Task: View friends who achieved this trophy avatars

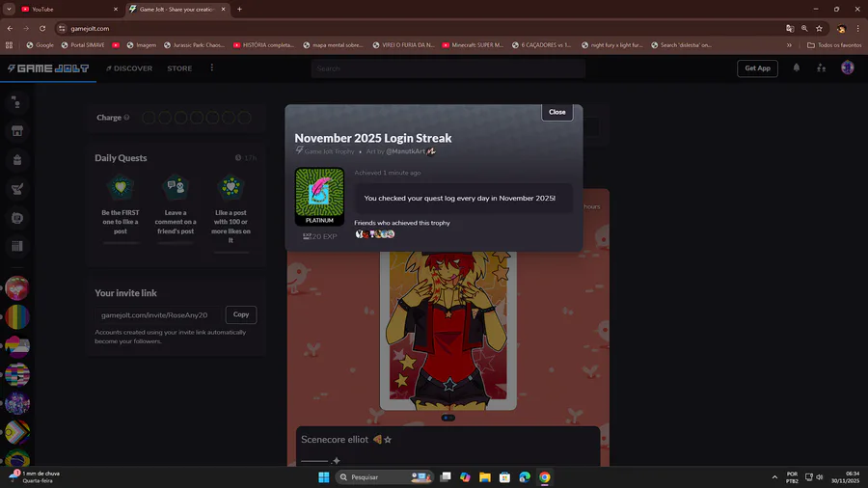Action: tap(375, 234)
